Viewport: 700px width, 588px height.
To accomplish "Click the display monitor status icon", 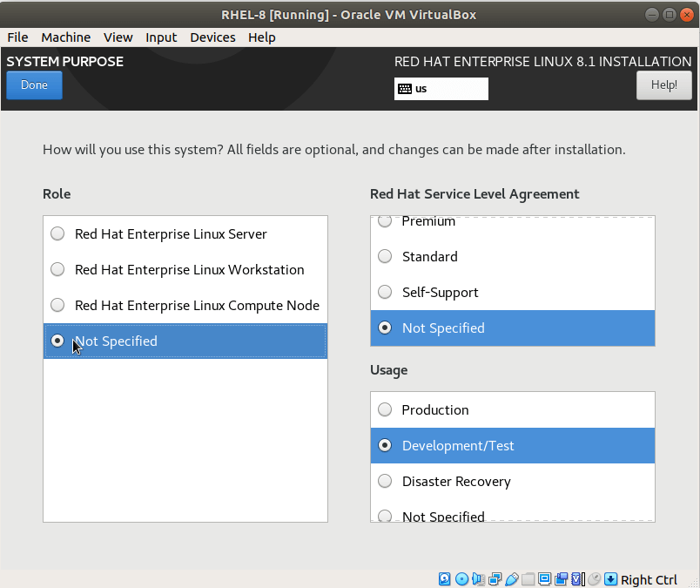I will click(544, 579).
